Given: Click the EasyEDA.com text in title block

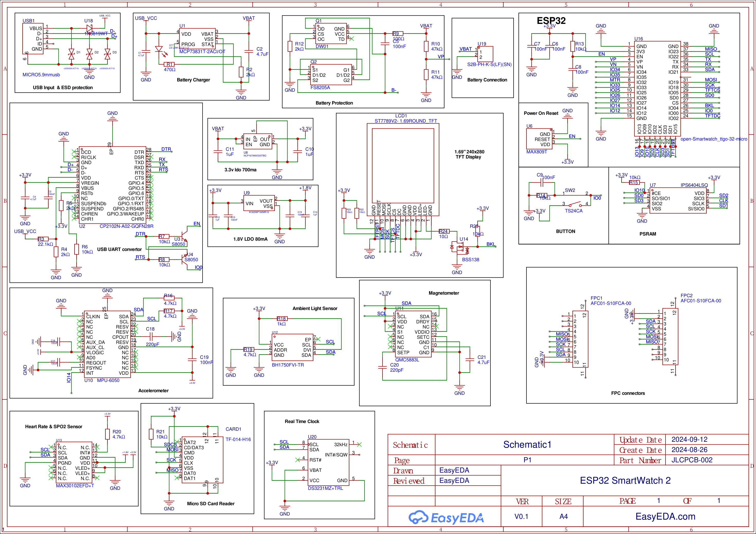Looking at the screenshot, I should point(665,516).
